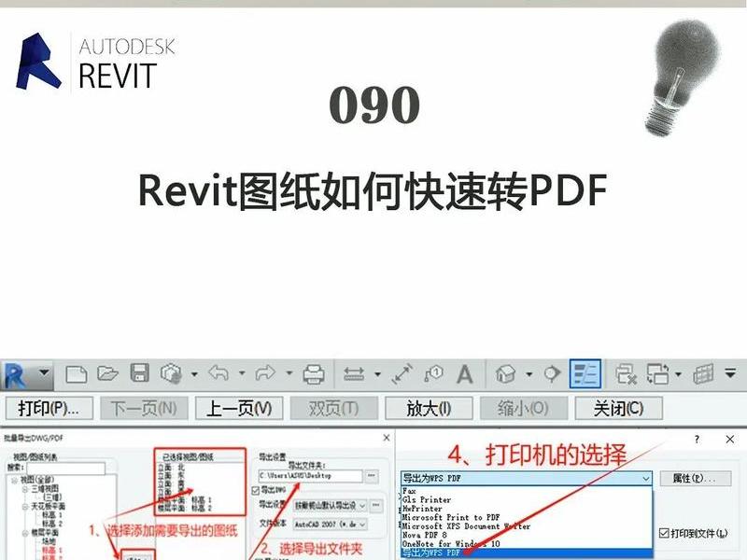Click the Save floppy disk icon

(139, 372)
